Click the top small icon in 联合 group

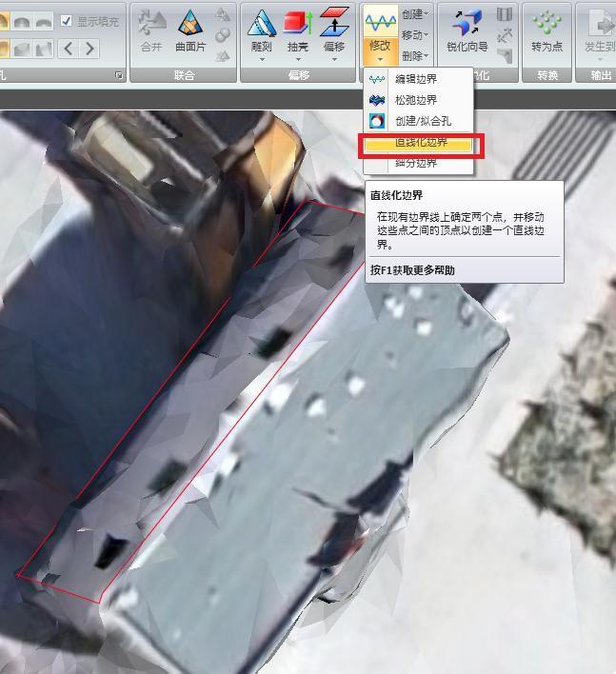click(x=223, y=14)
